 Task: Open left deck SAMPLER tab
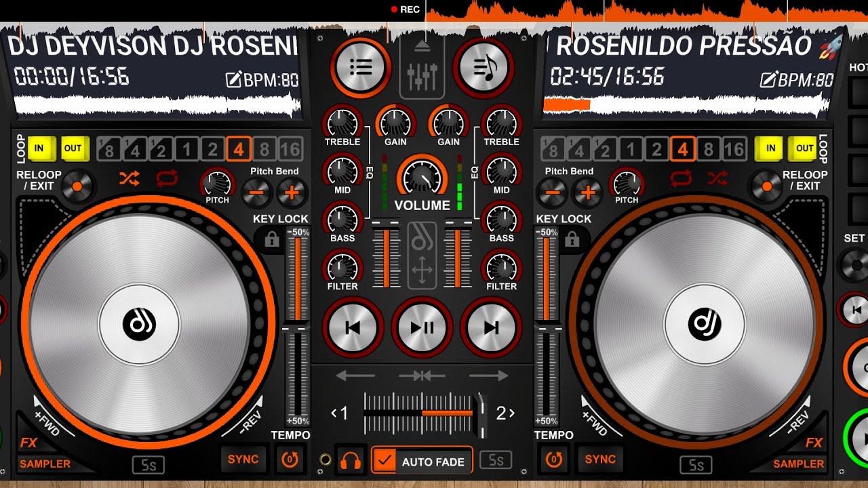45,464
